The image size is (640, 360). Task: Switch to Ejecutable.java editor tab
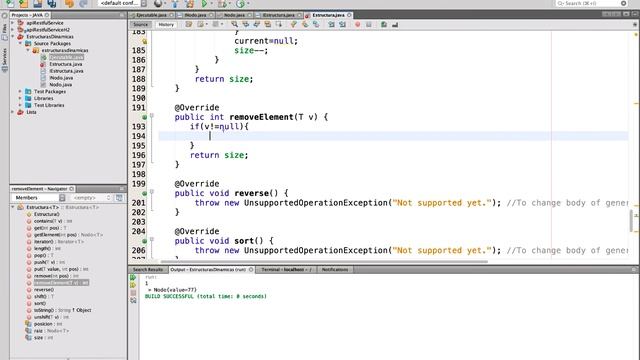(x=151, y=15)
